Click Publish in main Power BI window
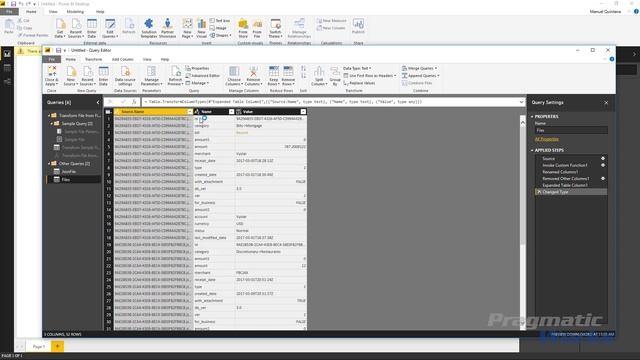This screenshot has height=360, width=640. (x=358, y=26)
